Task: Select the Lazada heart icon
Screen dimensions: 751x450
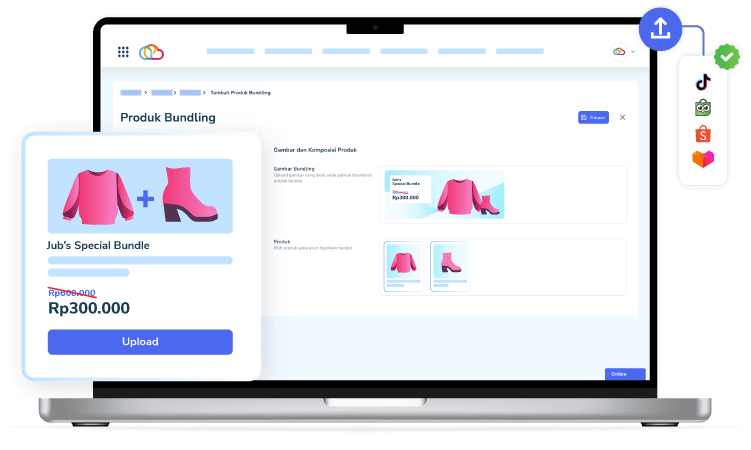Action: [704, 159]
